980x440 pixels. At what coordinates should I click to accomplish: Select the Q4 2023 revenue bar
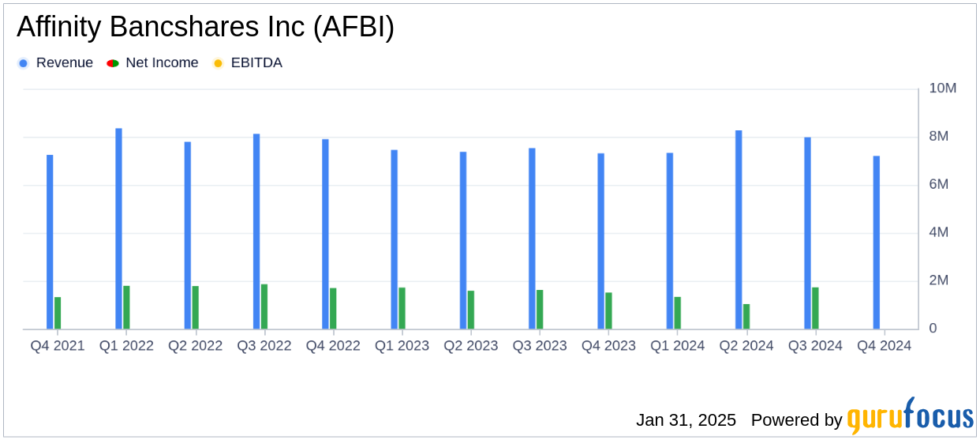[x=600, y=241]
